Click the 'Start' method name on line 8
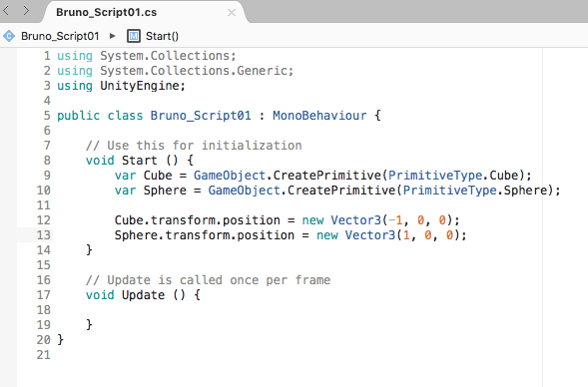Viewport: 588px width, 387px height. coord(139,161)
